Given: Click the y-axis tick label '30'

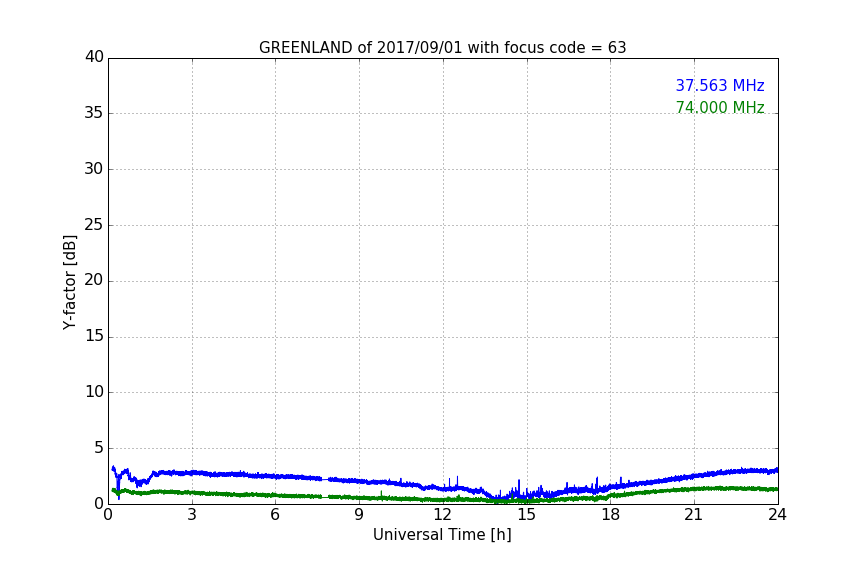Looking at the screenshot, I should click(94, 169).
